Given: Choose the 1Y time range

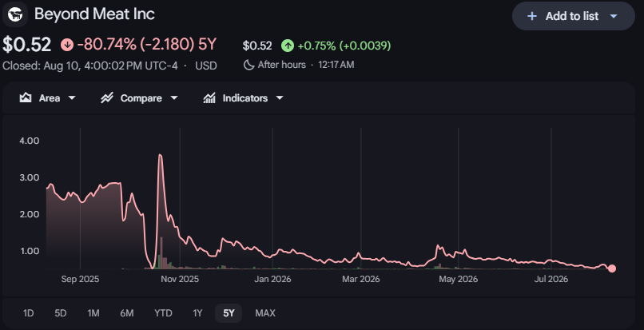Looking at the screenshot, I should [197, 313].
